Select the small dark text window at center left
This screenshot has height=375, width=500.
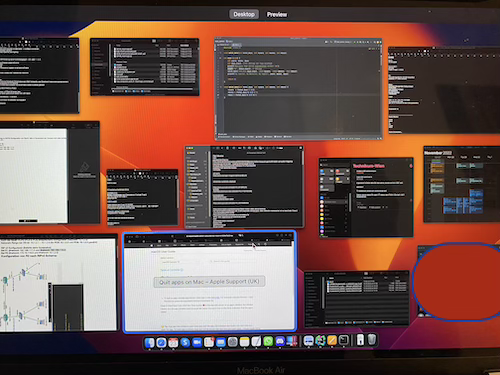142,197
